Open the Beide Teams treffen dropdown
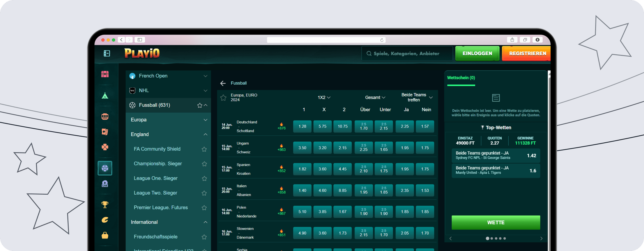Screen dimensions: 644x251 click(x=417, y=97)
